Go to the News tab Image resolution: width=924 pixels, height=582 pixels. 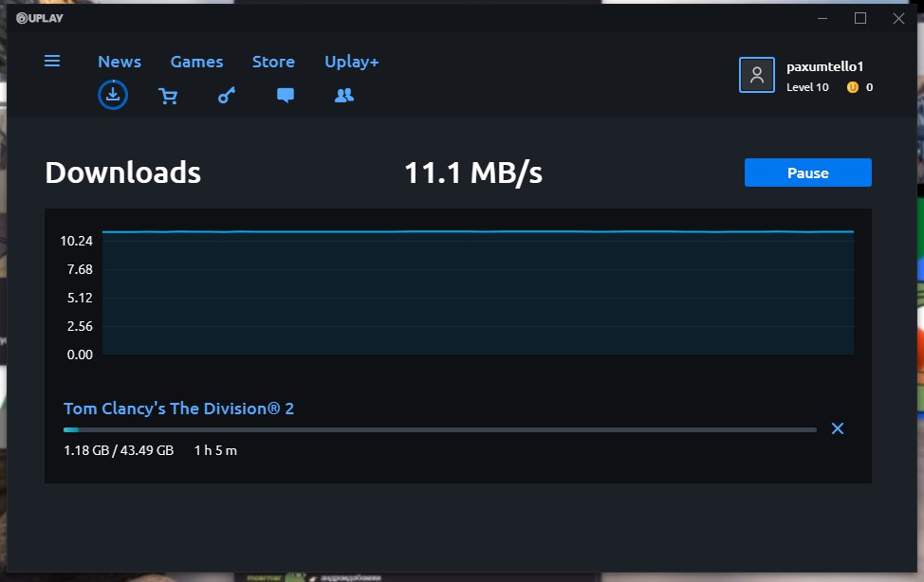(120, 62)
